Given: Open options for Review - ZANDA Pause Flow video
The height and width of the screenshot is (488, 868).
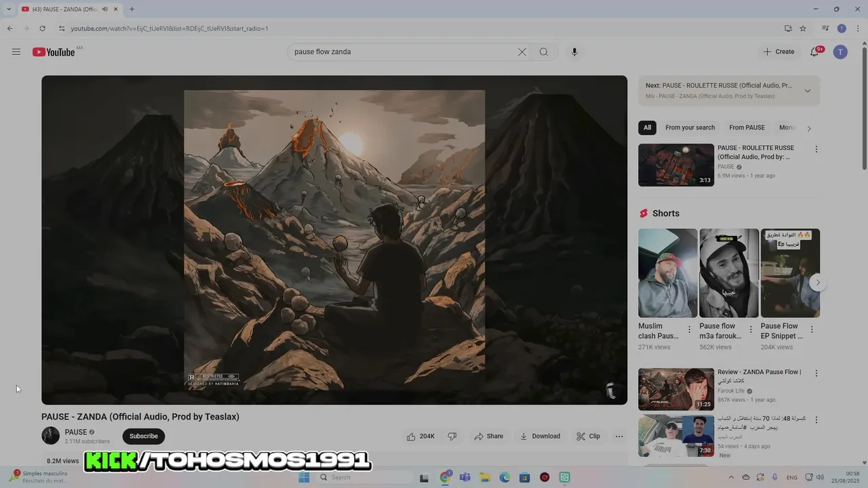Looking at the screenshot, I should coord(816,373).
